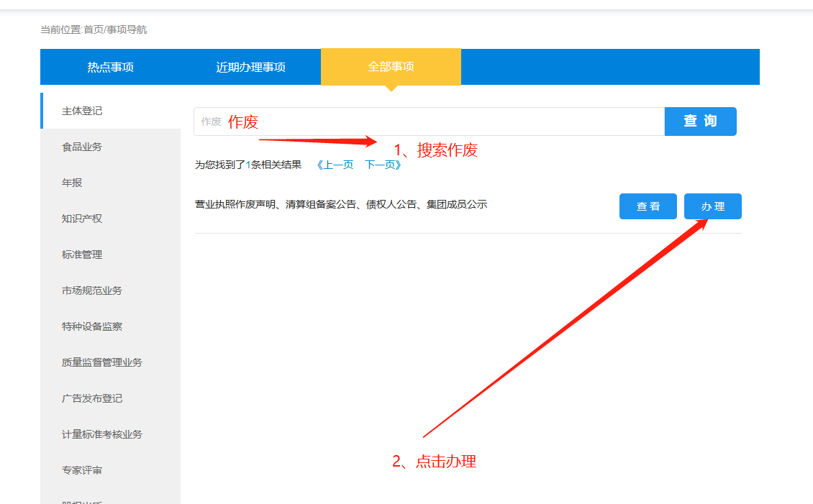Select 主体登记 in the sidebar
813x504 pixels.
(x=82, y=111)
